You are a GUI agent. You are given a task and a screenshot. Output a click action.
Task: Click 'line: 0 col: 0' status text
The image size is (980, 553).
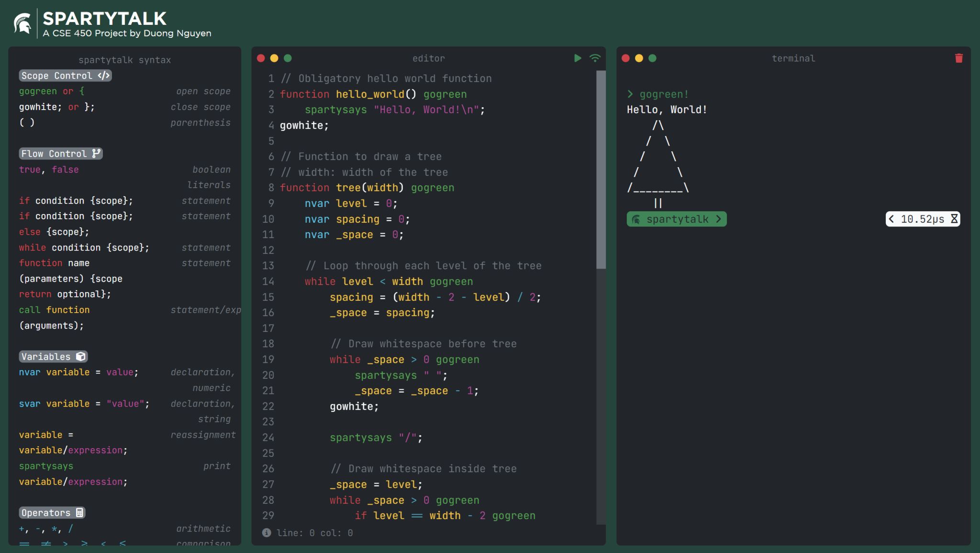[314, 533]
